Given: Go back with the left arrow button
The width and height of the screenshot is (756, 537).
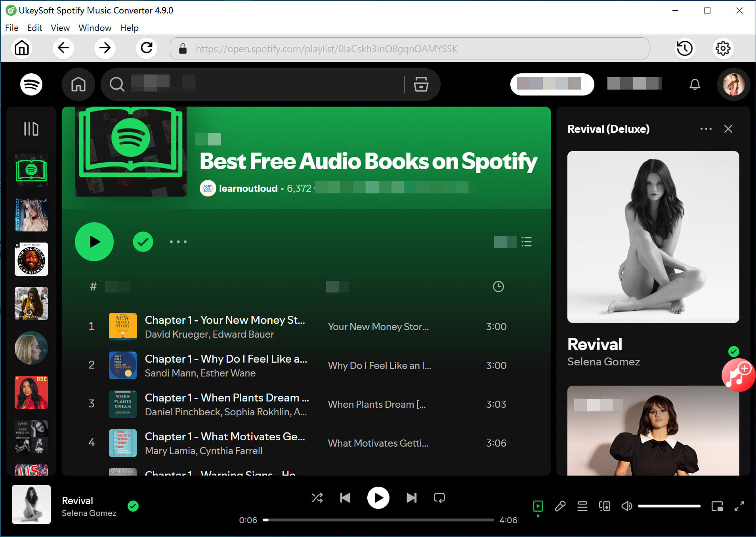Looking at the screenshot, I should (x=63, y=48).
